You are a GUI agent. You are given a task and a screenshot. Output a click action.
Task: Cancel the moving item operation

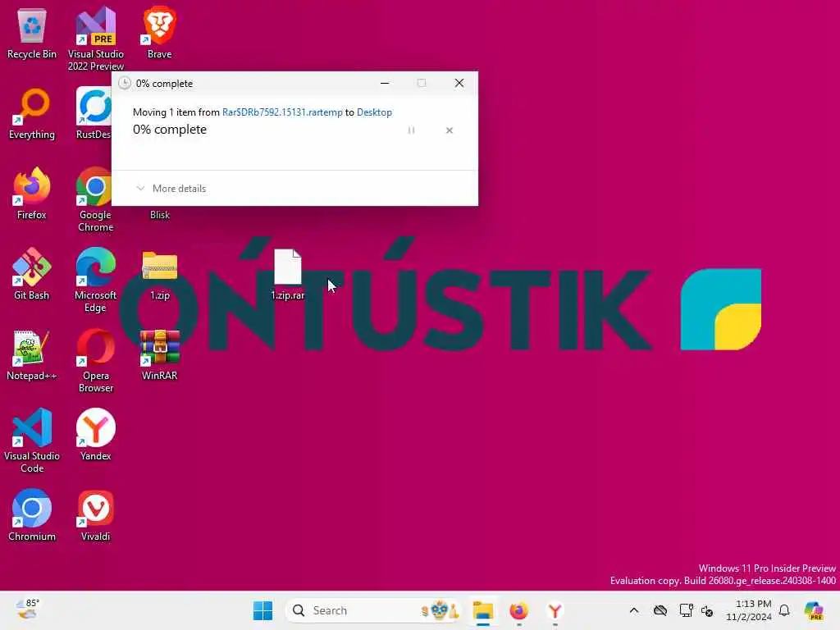(x=450, y=130)
